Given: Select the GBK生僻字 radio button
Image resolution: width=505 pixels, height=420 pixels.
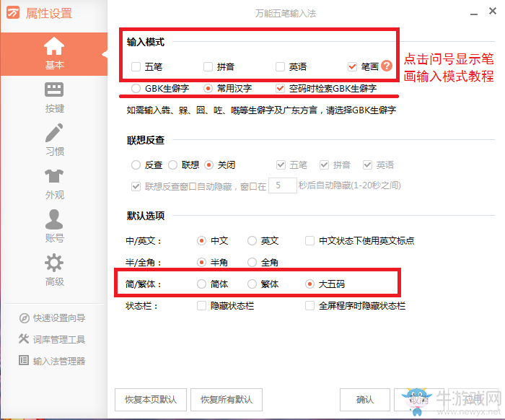Looking at the screenshot, I should (x=136, y=88).
